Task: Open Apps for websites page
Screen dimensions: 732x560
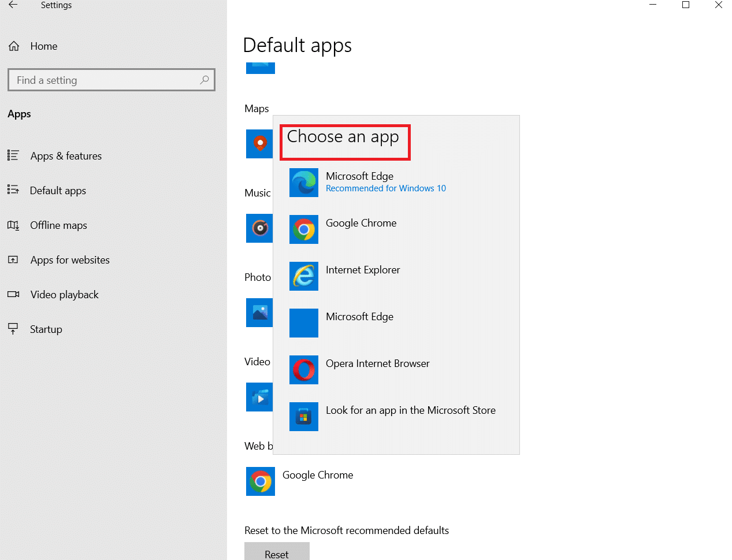Action: click(70, 260)
